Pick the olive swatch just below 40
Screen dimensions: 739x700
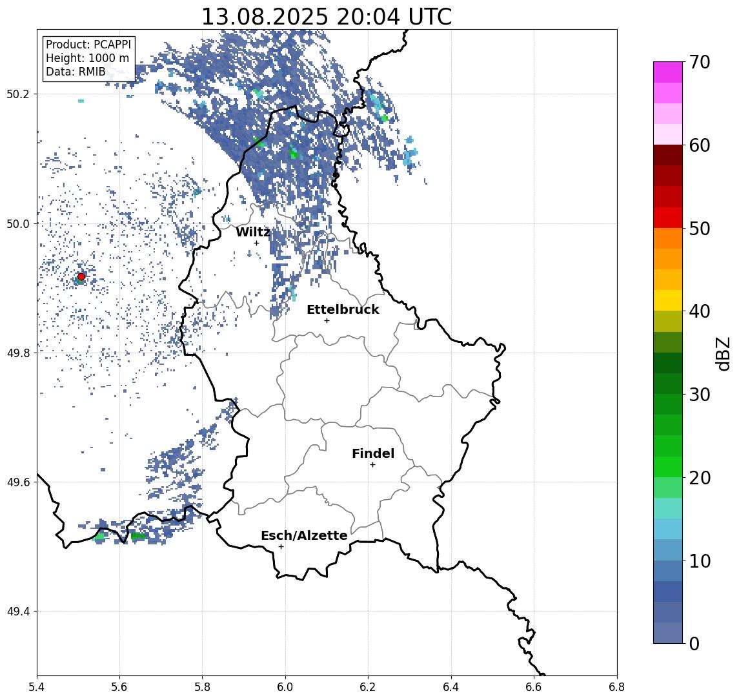pyautogui.click(x=668, y=321)
